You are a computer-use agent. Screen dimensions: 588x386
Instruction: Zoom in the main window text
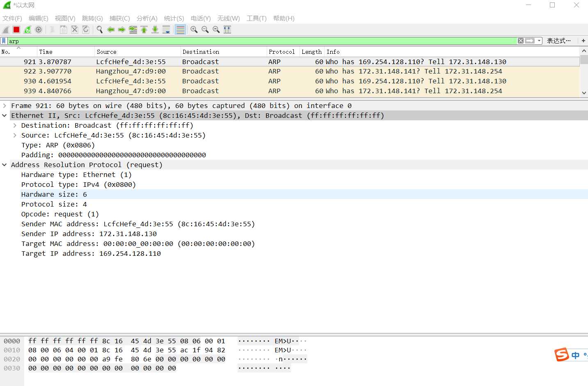click(x=194, y=30)
